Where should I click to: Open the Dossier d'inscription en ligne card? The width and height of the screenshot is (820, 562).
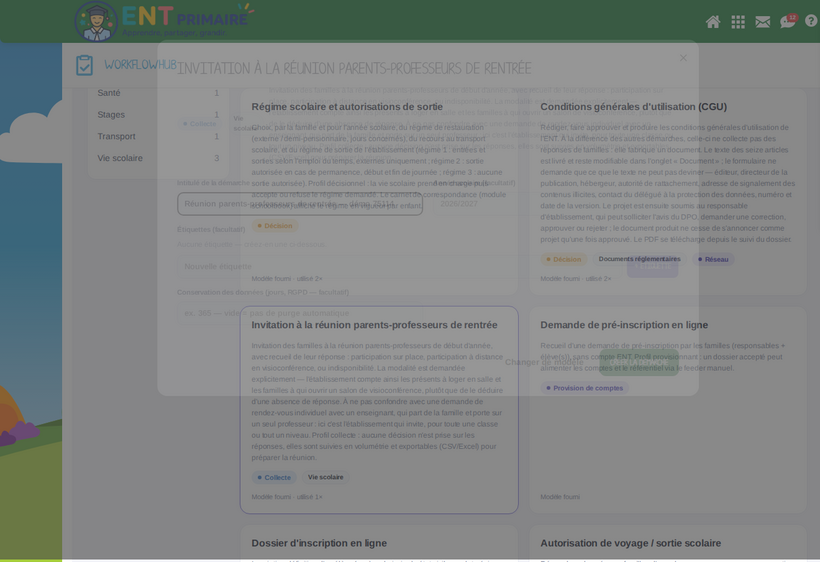coord(379,543)
